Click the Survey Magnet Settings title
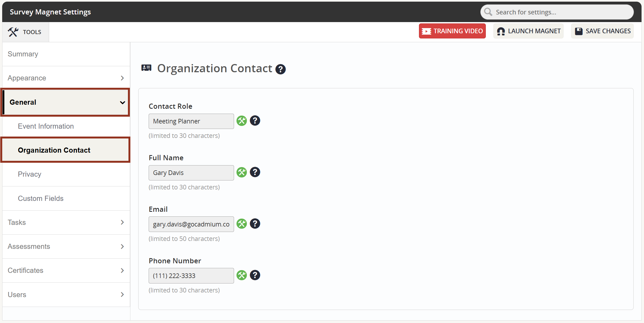 click(x=50, y=12)
